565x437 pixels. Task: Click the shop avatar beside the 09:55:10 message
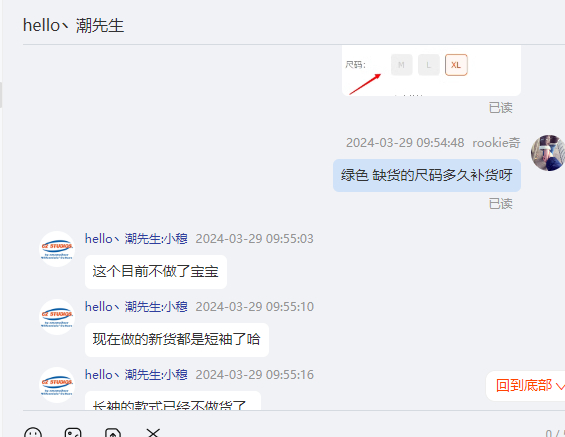(57, 317)
